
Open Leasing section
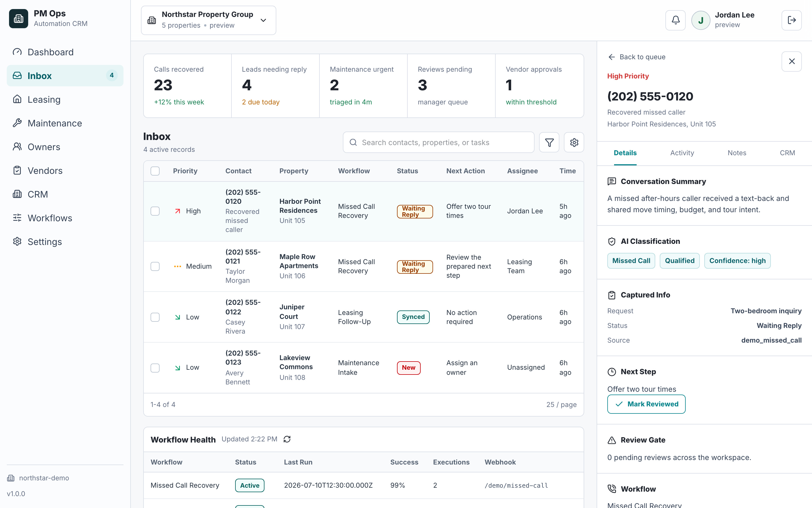coord(65,99)
